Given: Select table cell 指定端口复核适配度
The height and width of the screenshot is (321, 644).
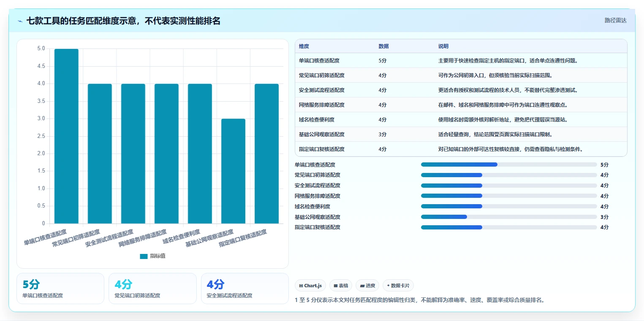Looking at the screenshot, I should 322,149.
